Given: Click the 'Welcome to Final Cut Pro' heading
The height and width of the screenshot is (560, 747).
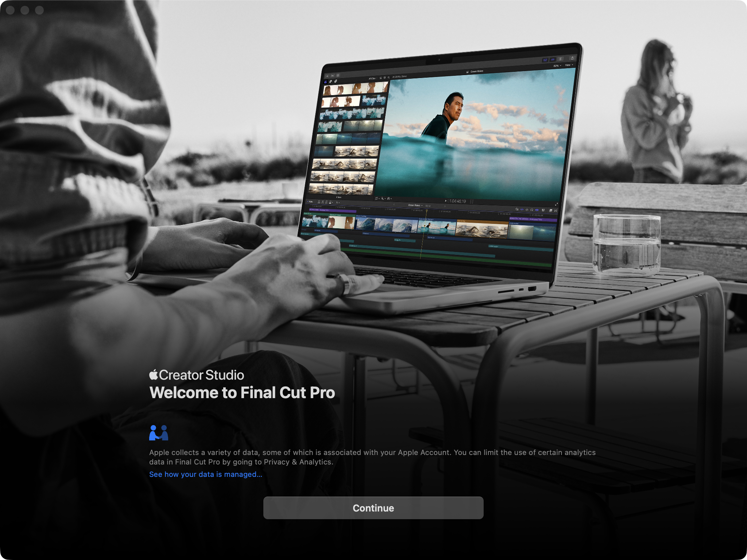Looking at the screenshot, I should (242, 393).
